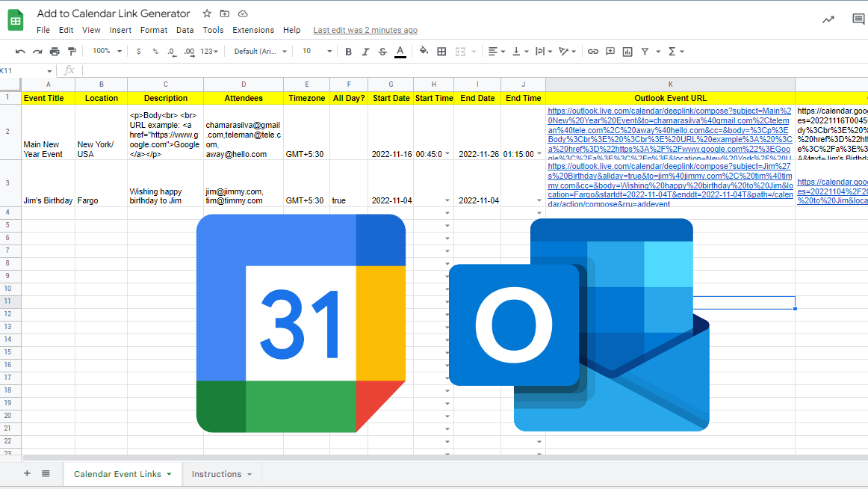Open the font size 10 dropdown
Screen dimensions: 868x489
317,52
